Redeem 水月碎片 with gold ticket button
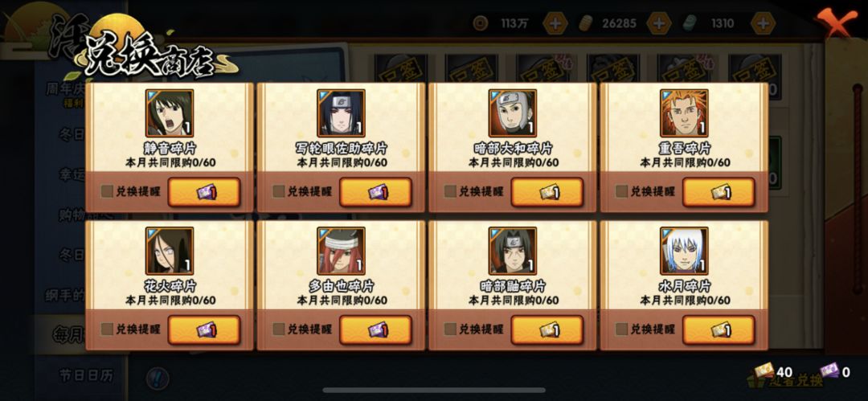The image size is (868, 401). (719, 330)
